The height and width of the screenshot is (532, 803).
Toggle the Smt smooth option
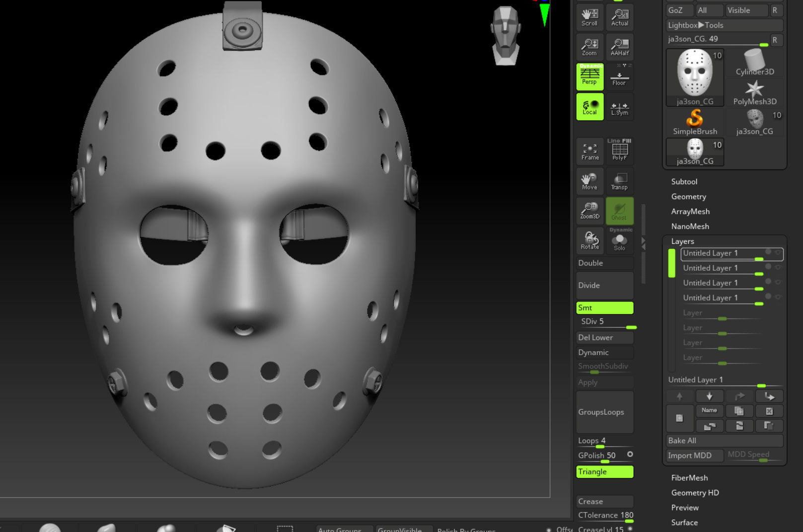tap(604, 307)
